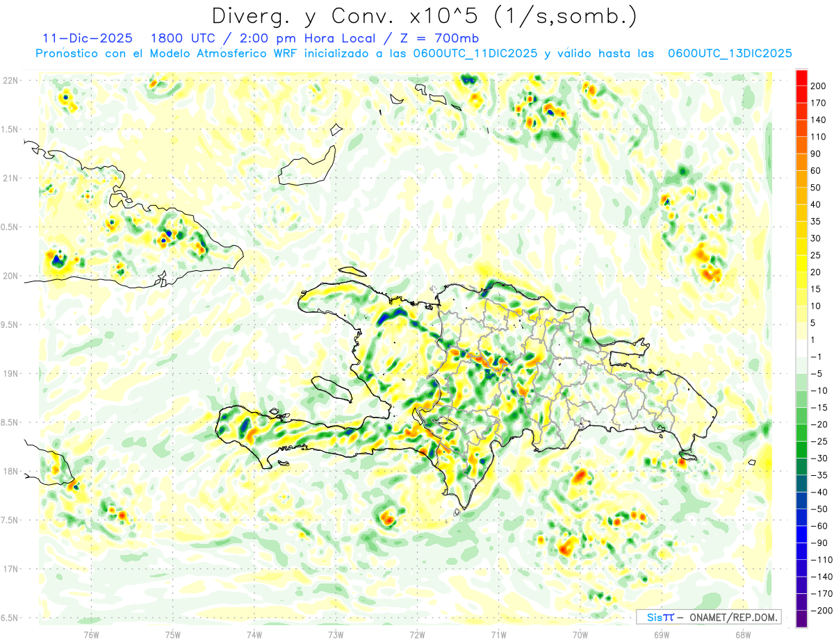Click the "17N" latitude label
This screenshot has width=834, height=644.
pos(11,569)
